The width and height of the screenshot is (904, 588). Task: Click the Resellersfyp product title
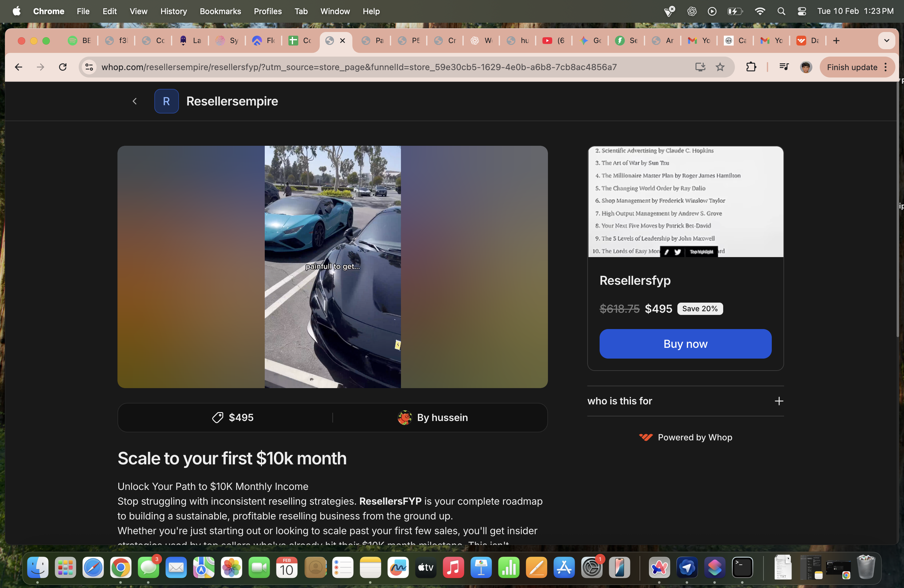[x=635, y=280]
